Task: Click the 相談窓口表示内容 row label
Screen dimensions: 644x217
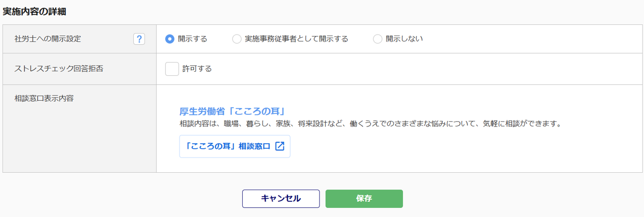Action: click(44, 98)
